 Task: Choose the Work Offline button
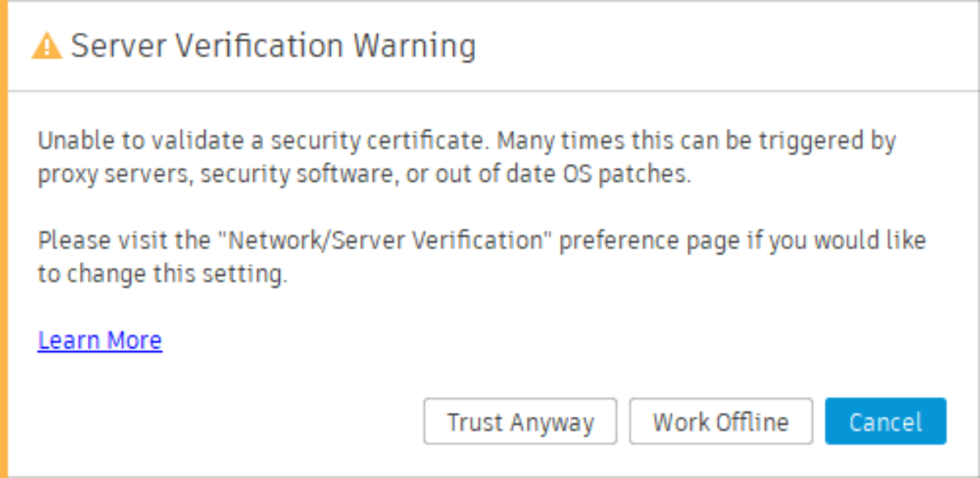[720, 422]
